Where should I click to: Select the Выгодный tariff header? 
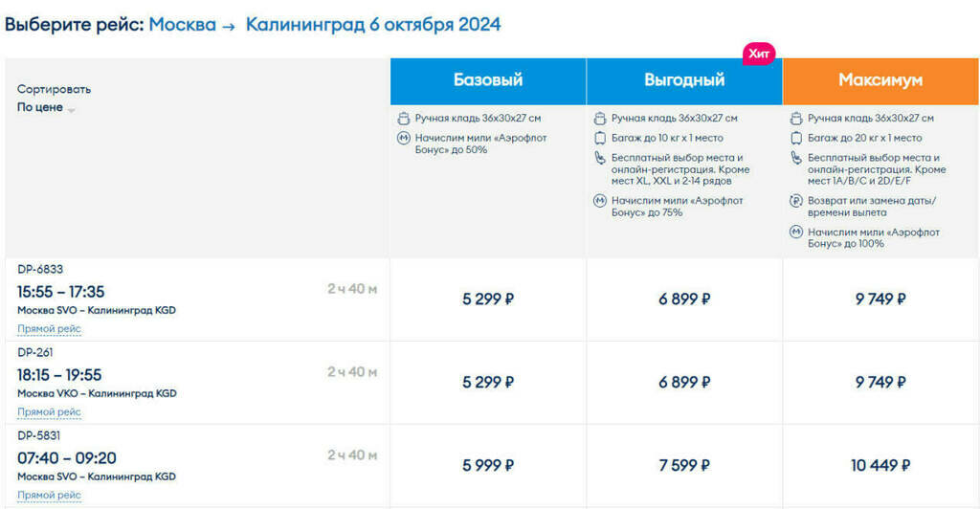pos(684,81)
